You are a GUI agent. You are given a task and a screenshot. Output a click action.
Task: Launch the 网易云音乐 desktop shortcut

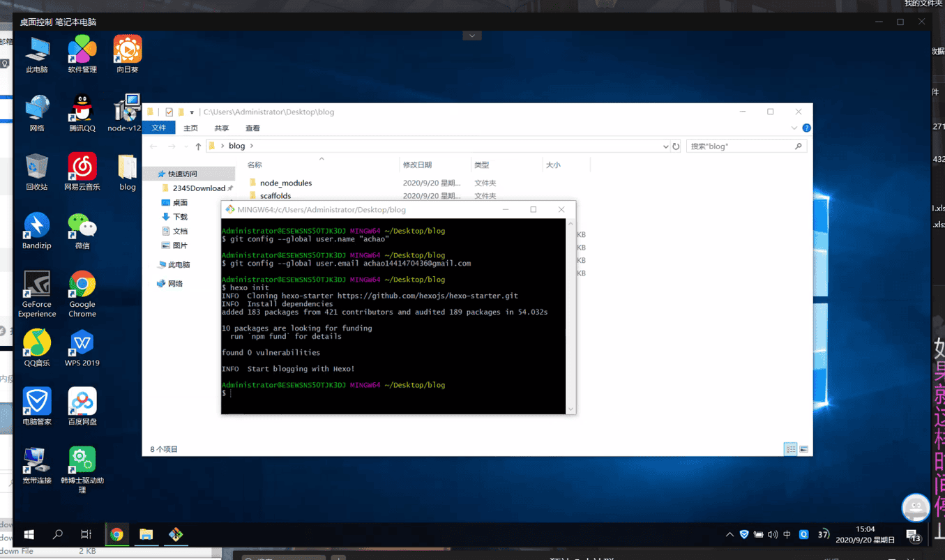(82, 168)
